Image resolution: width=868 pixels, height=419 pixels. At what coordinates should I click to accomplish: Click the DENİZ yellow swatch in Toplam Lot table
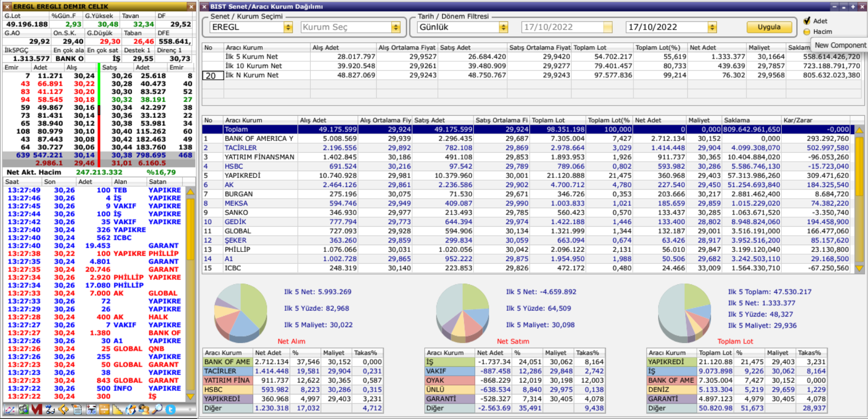click(x=671, y=389)
